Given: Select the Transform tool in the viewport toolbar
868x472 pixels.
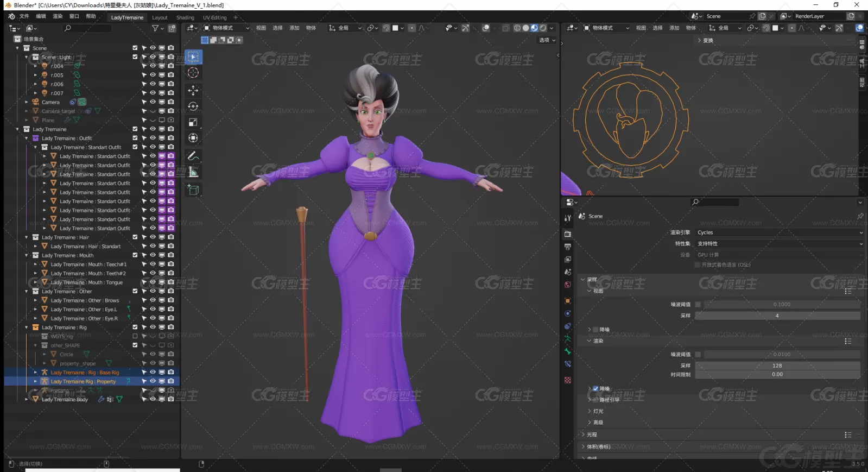Looking at the screenshot, I should coord(193,138).
